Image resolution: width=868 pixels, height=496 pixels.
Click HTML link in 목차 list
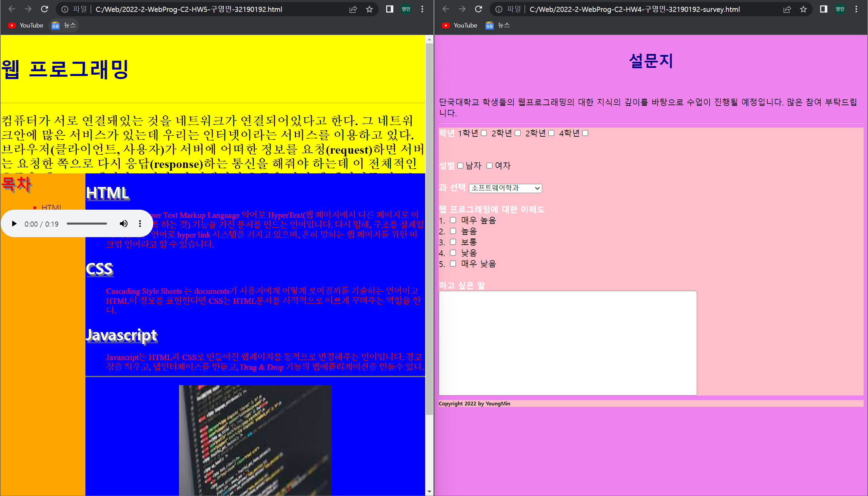pyautogui.click(x=52, y=208)
